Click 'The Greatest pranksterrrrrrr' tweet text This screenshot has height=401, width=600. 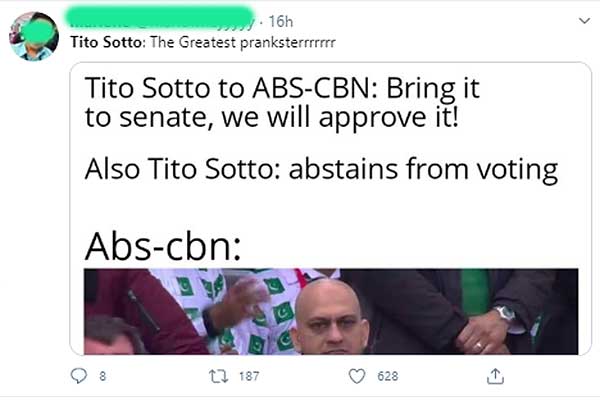coord(243,42)
